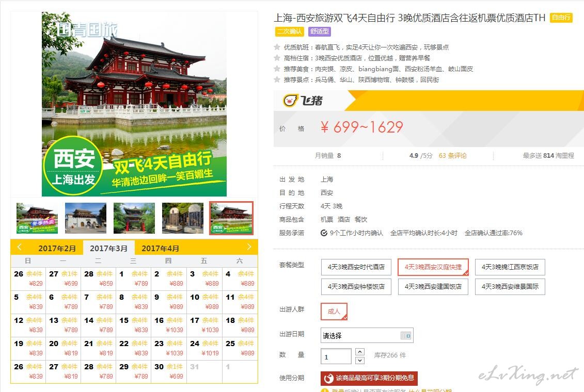The width and height of the screenshot is (584, 392).
Task: Pick March 22 priced ¥839
Action: (134, 348)
